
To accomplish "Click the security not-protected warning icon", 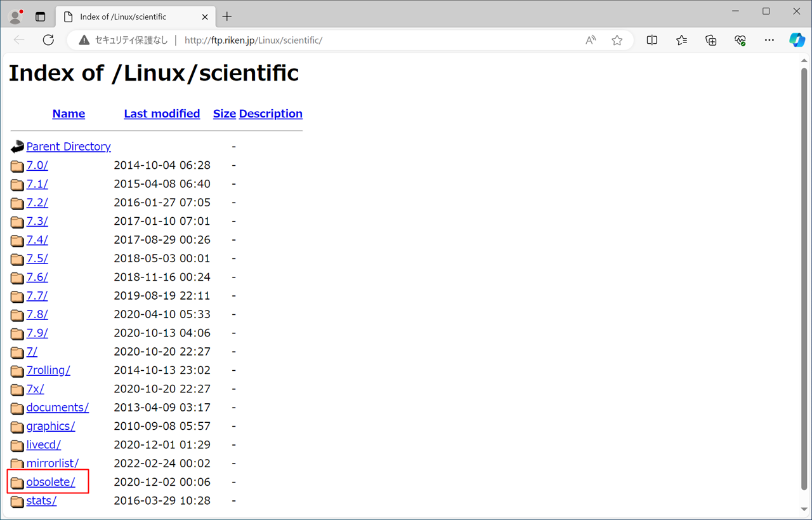I will pos(84,40).
